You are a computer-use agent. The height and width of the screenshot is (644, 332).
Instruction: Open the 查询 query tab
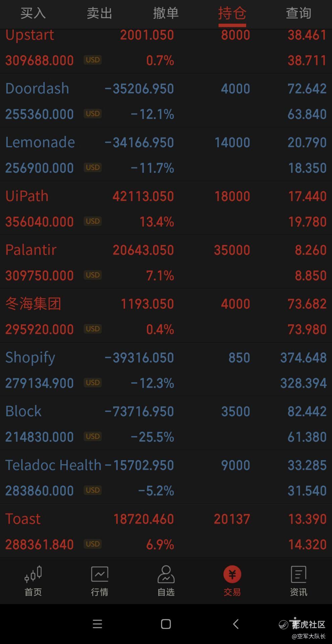[298, 13]
